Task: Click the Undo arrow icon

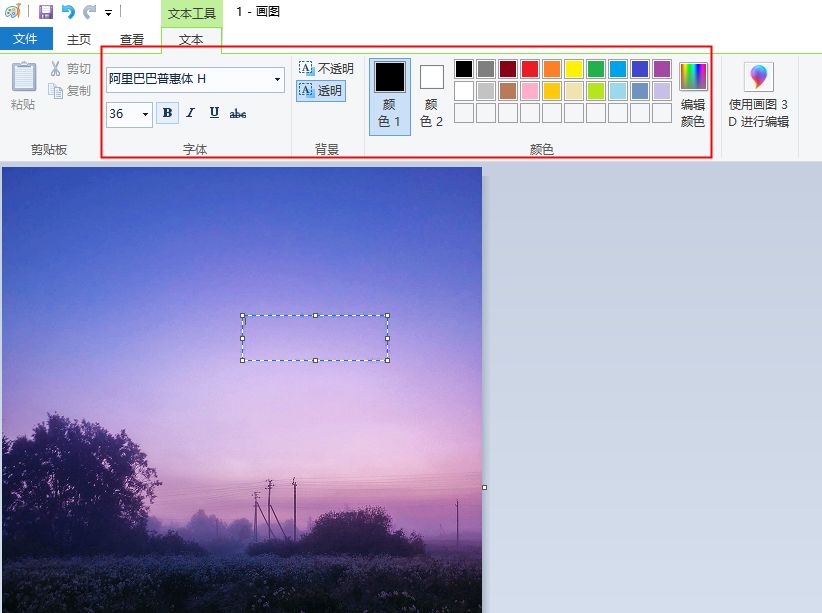Action: 68,12
